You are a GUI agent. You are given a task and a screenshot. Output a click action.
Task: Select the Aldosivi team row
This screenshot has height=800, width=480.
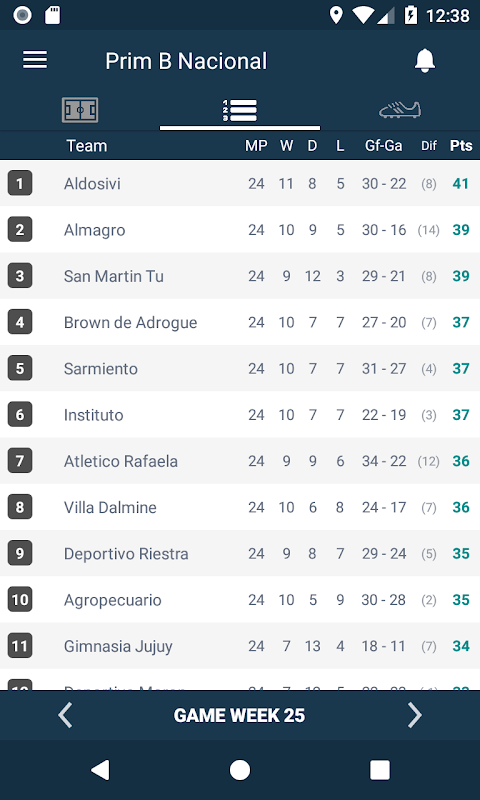tap(240, 183)
